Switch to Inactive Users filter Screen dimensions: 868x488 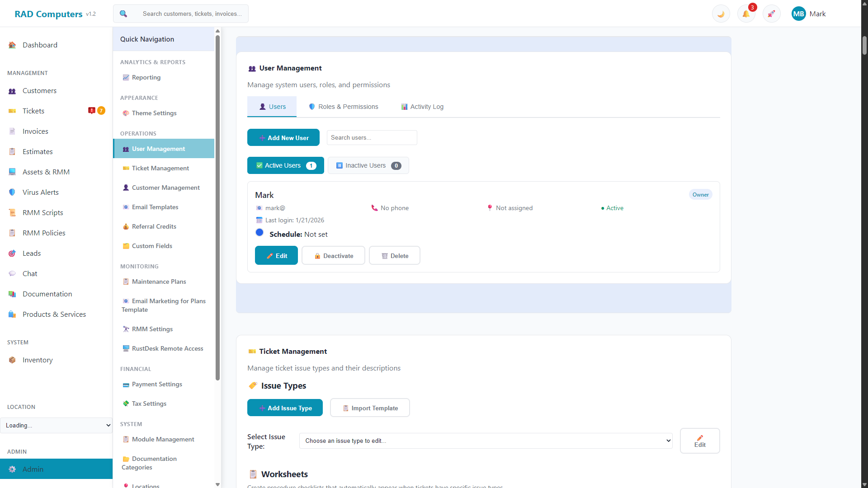[368, 165]
